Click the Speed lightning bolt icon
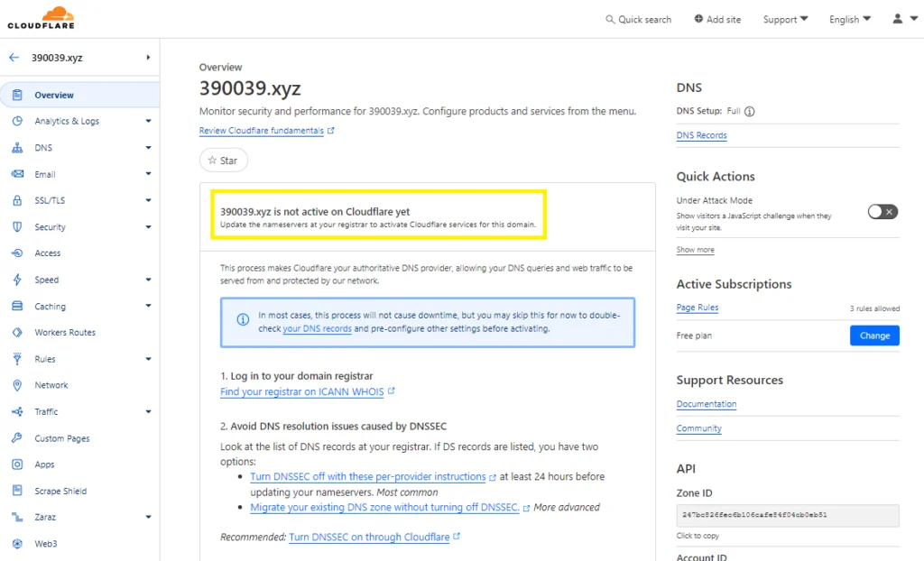The image size is (924, 561). (x=17, y=280)
